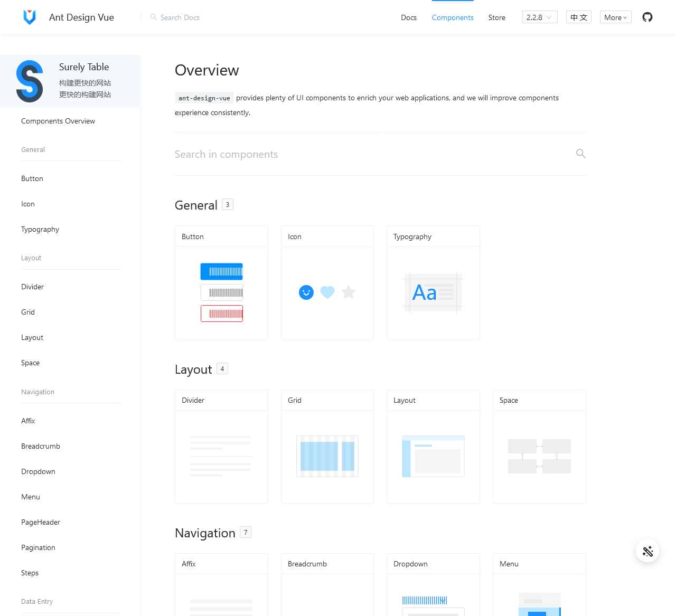Click the Search Docs field
Viewport: 676px width, 616px height.
[x=180, y=17]
